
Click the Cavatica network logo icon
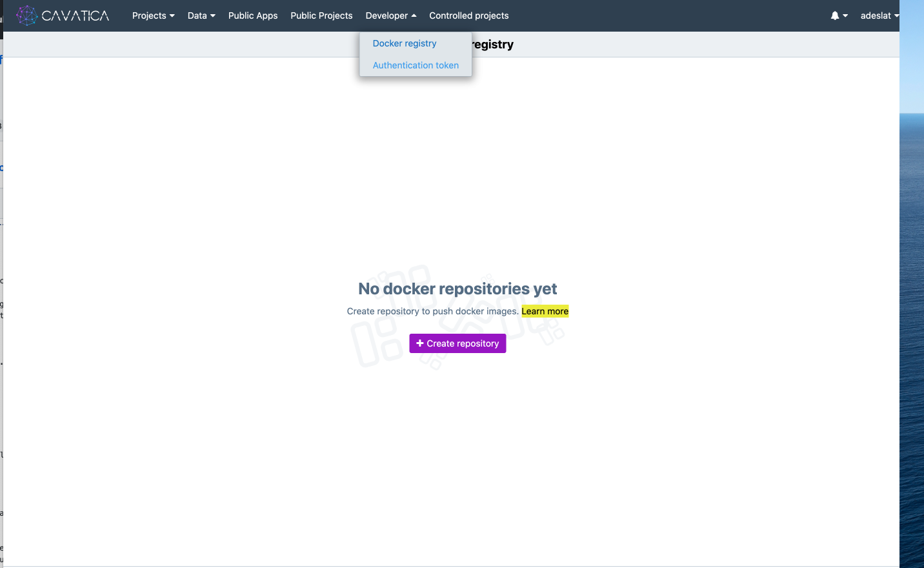26,15
